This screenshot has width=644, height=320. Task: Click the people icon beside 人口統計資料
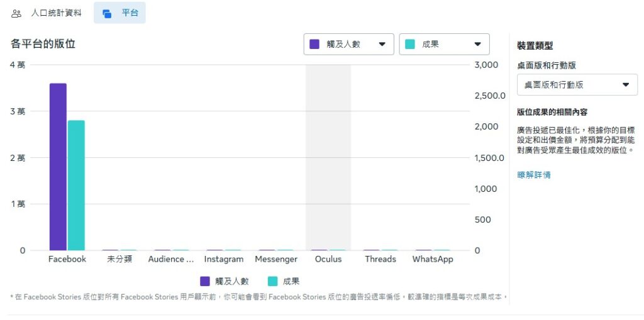coord(16,13)
